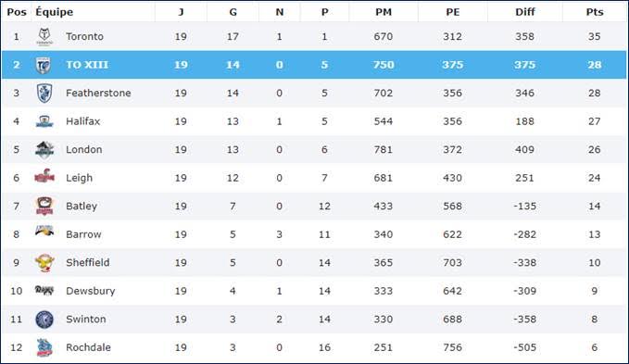Click the Toronto team logo

pyautogui.click(x=44, y=37)
